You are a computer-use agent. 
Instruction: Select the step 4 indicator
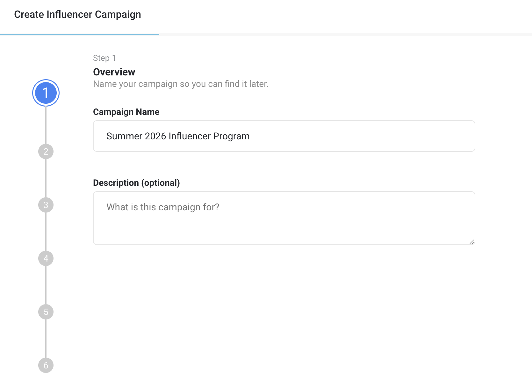click(x=46, y=258)
